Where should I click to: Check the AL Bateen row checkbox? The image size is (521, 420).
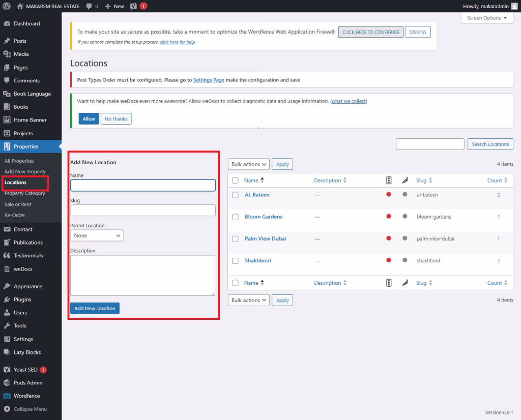click(235, 195)
